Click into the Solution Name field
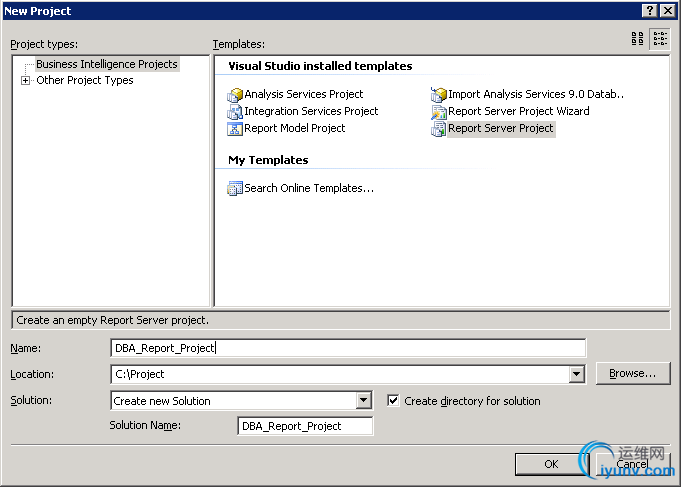681x487 pixels. 305,426
